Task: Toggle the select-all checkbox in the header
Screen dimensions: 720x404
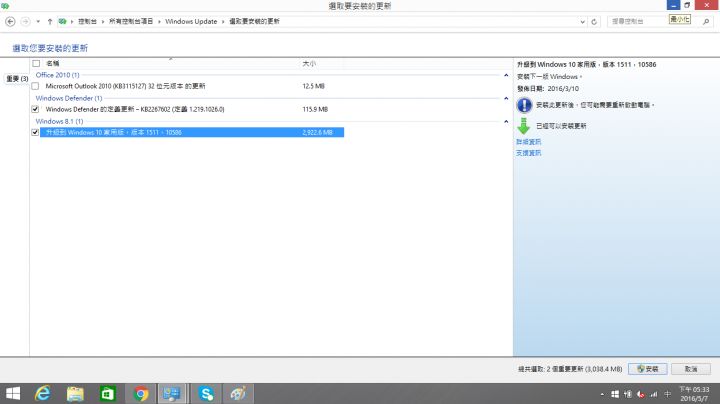Action: point(36,63)
